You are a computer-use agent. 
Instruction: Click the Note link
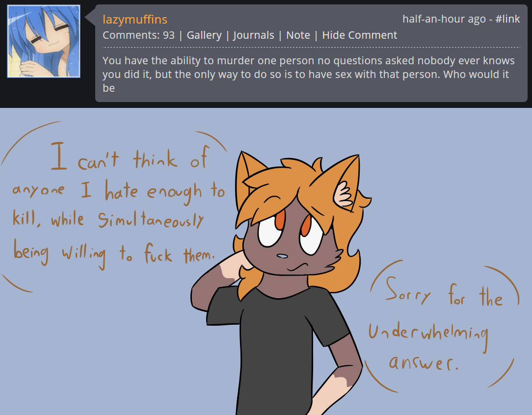point(298,35)
